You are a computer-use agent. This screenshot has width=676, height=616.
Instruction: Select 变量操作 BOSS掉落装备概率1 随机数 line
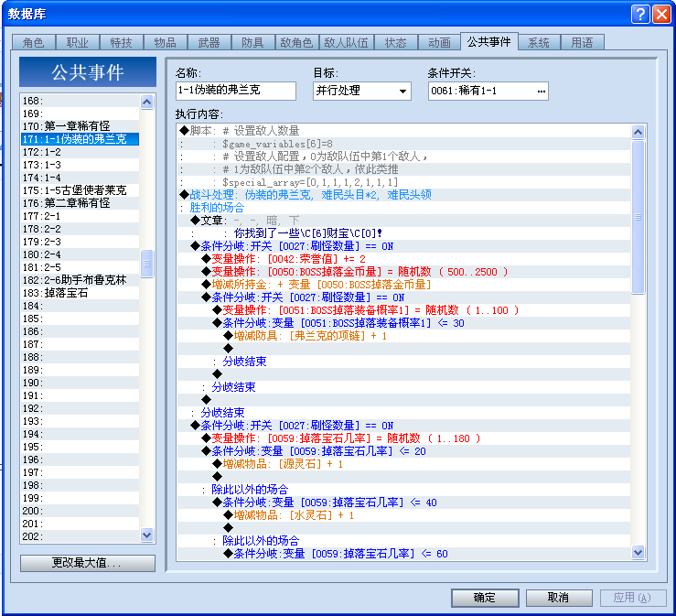pos(404,310)
